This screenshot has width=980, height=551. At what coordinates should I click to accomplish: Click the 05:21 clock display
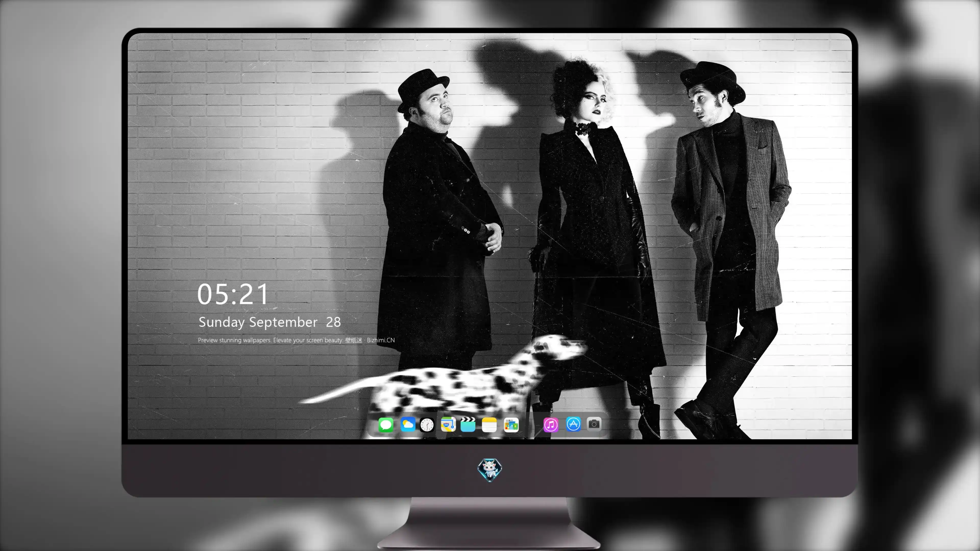pyautogui.click(x=232, y=294)
